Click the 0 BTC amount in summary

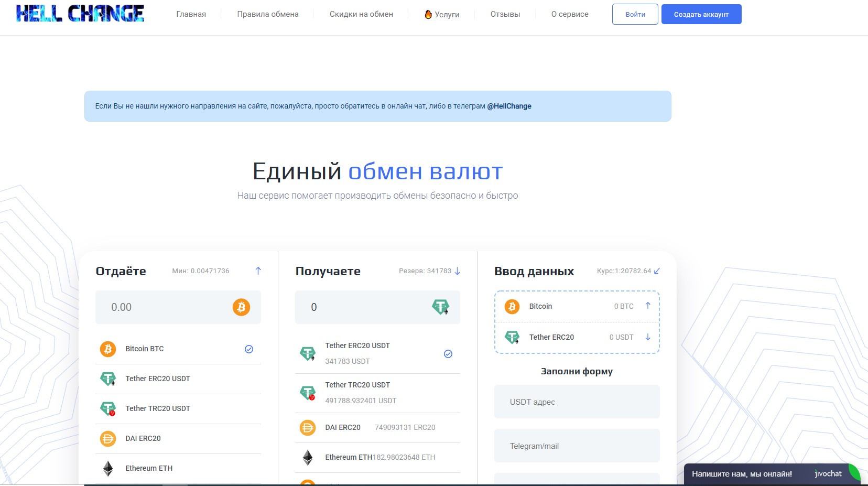624,306
